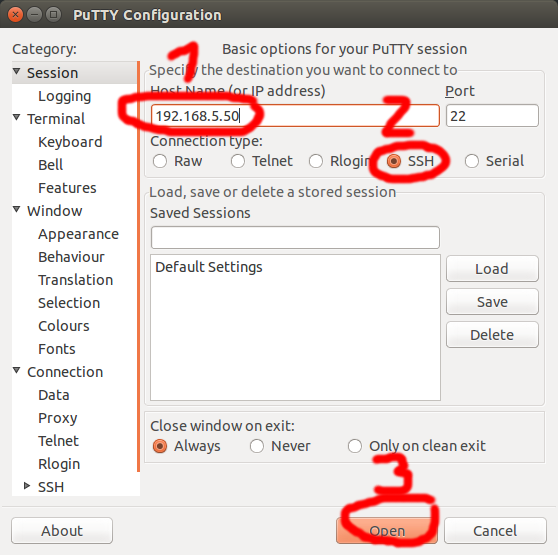Screen dimensions: 558x555
Task: Save the current session
Action: (x=492, y=302)
